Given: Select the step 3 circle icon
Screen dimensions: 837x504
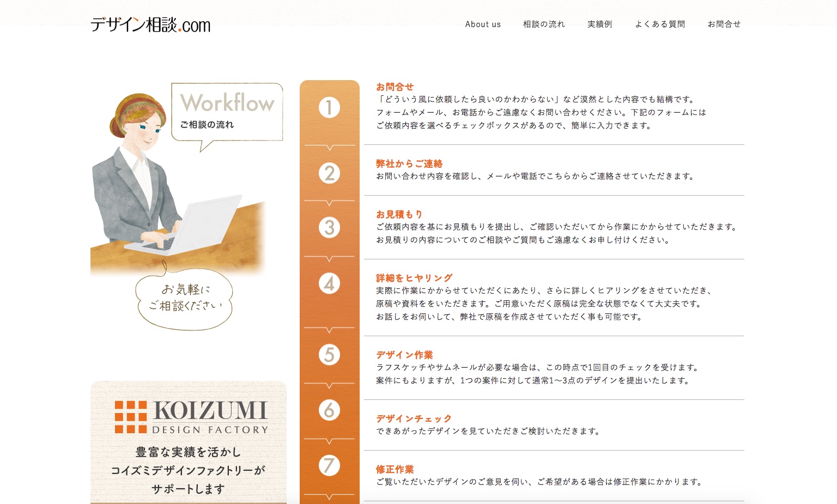Looking at the screenshot, I should tap(329, 228).
